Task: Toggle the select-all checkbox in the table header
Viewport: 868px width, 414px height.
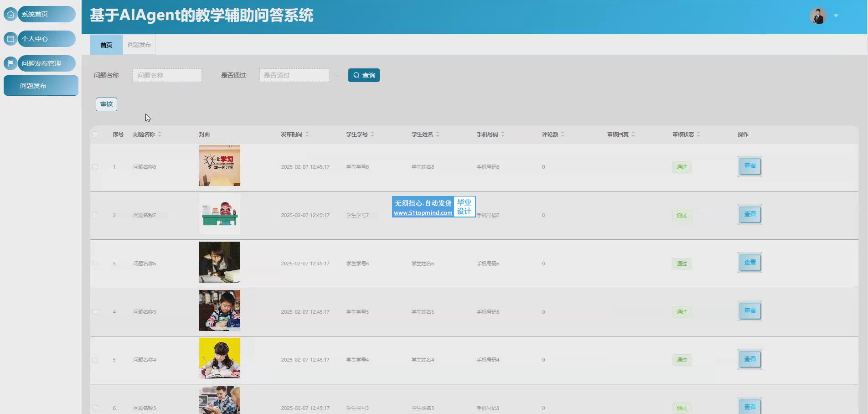Action: click(x=95, y=135)
